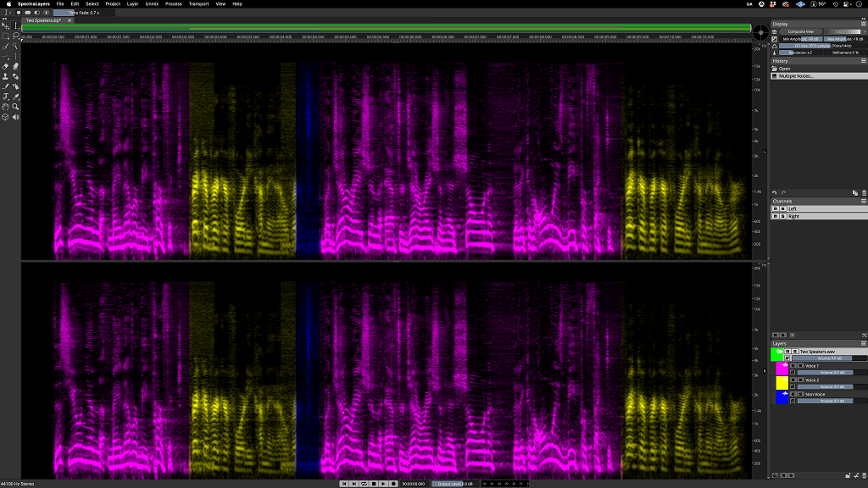The width and height of the screenshot is (868, 488).
Task: Open the Unmix menu
Action: pyautogui.click(x=152, y=4)
